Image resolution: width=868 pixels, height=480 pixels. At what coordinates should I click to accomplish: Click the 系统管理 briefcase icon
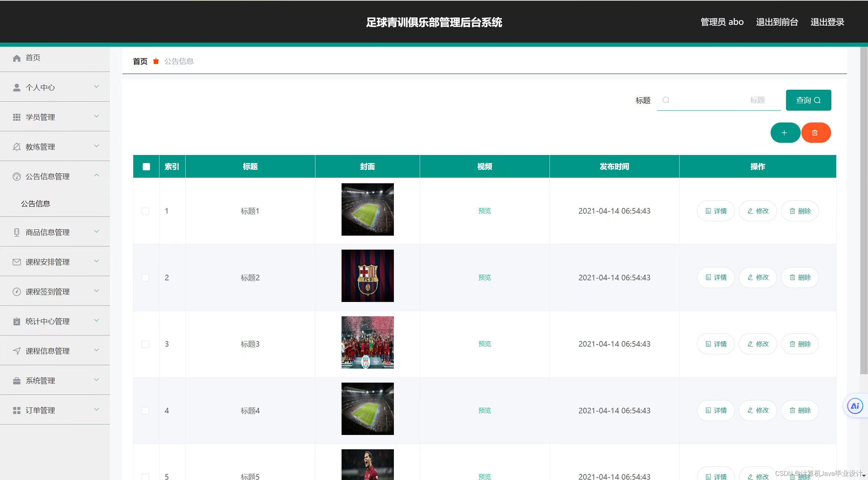[x=16, y=381]
